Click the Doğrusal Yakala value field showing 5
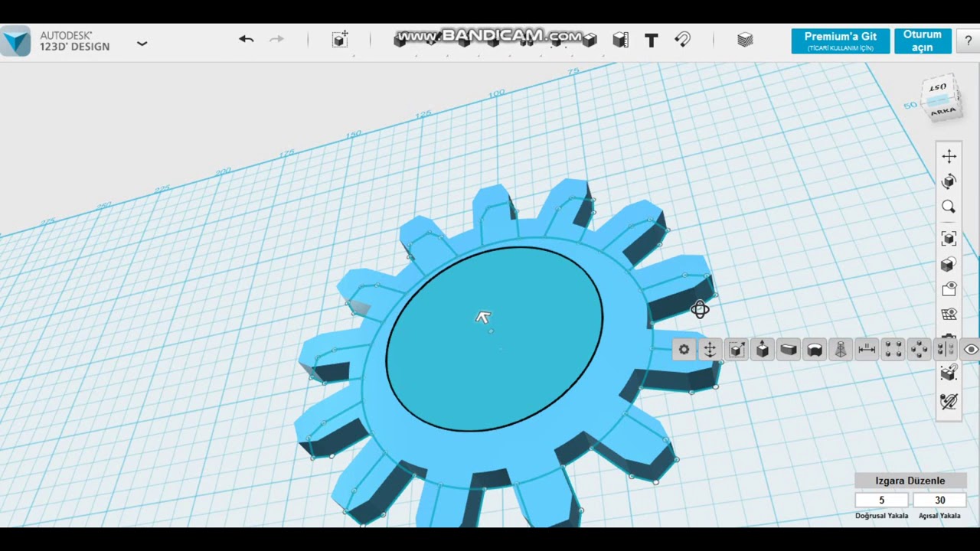Viewport: 980px width, 551px height. coord(882,500)
